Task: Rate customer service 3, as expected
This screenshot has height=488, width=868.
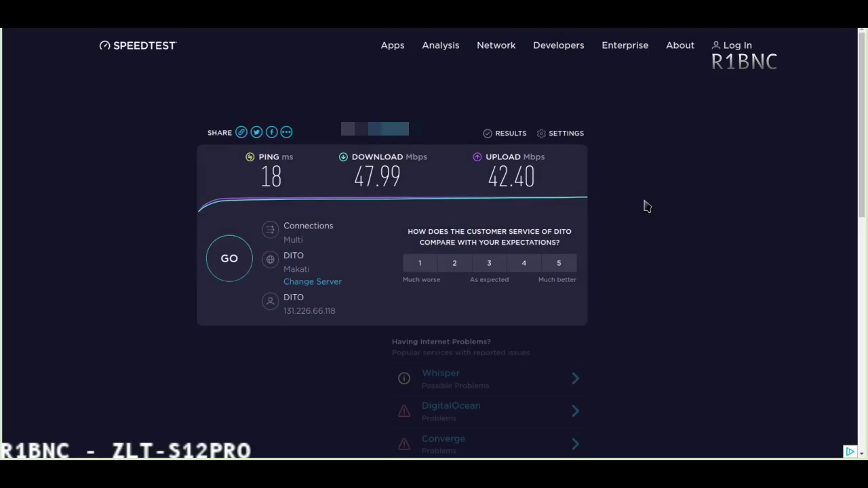Action: tap(489, 263)
